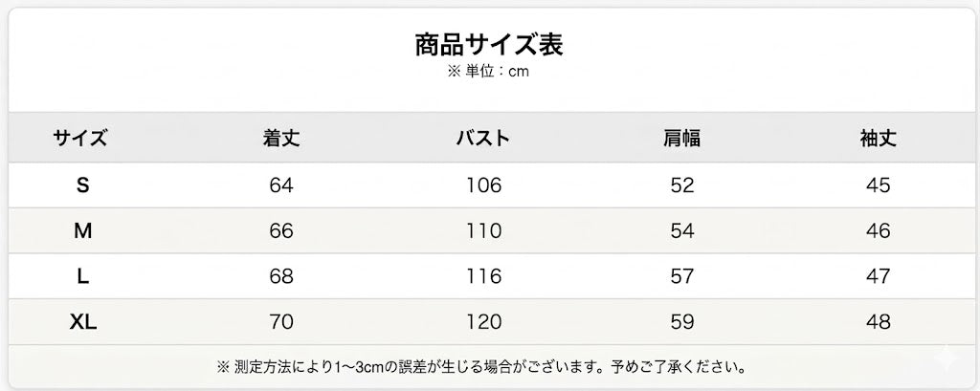Click sleeve length value 48
The height and width of the screenshot is (391, 980).
[879, 322]
